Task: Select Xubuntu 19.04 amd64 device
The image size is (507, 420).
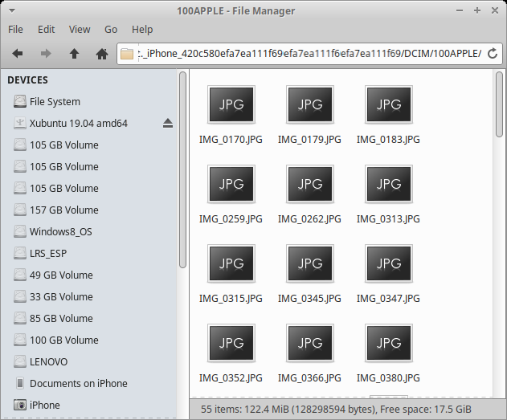Action: pos(88,124)
